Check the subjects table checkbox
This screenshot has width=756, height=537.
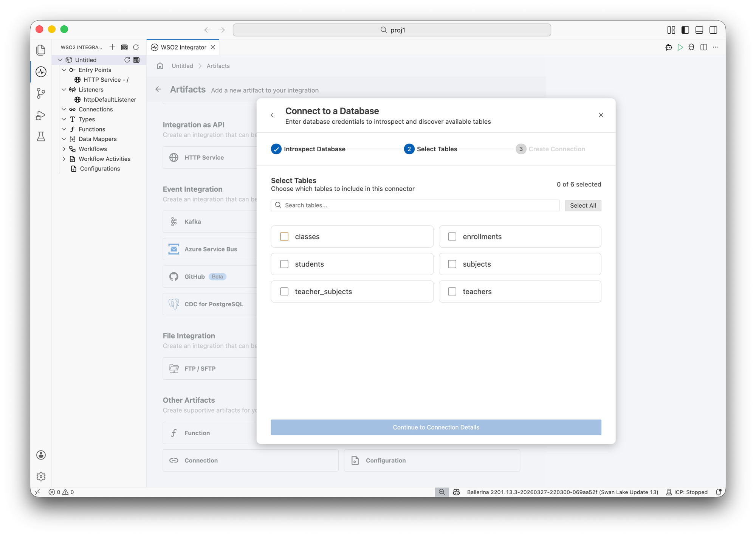(452, 264)
